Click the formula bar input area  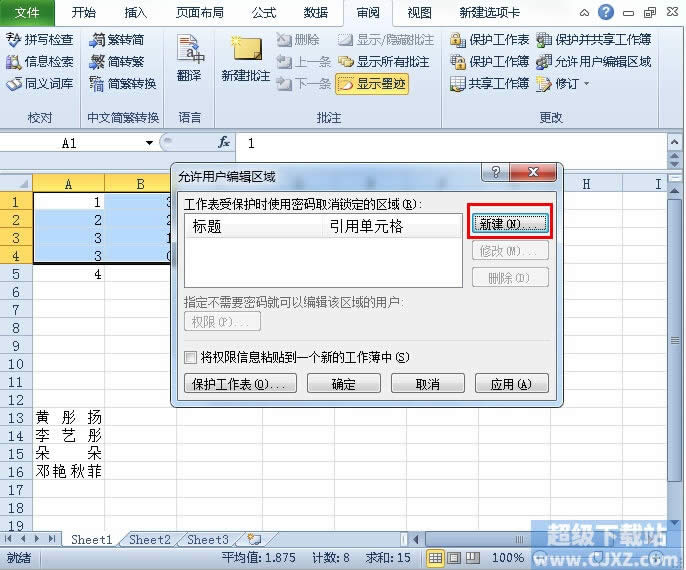coord(451,143)
